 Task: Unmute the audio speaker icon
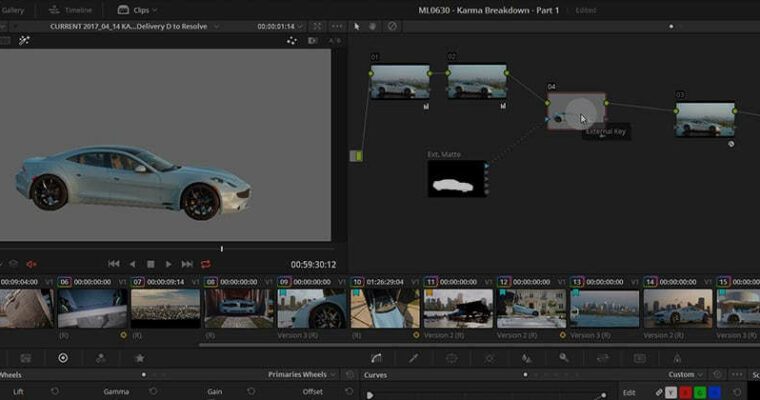tap(31, 264)
